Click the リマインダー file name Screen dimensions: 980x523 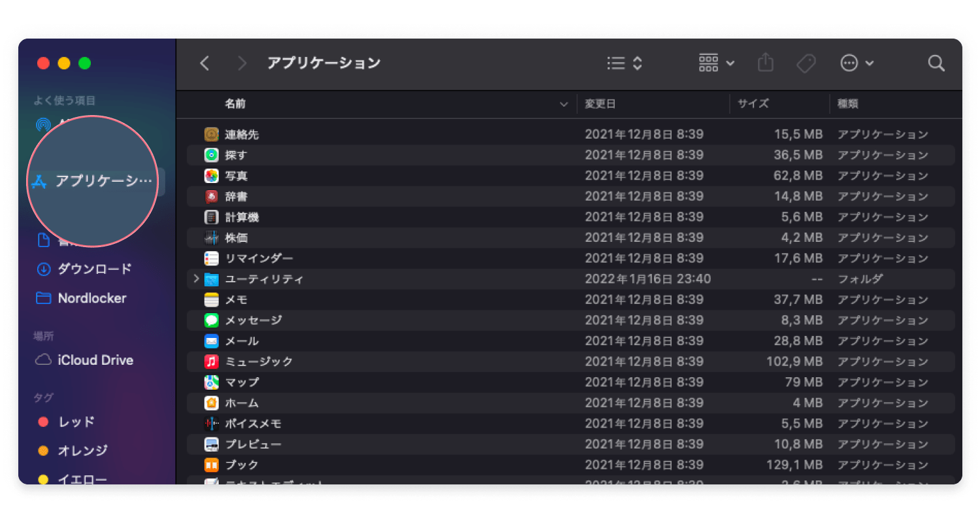click(259, 259)
